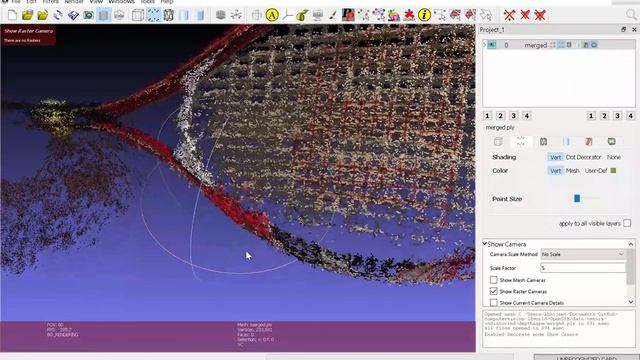The width and height of the screenshot is (640, 360).
Task: Click the New Empty Project icon
Action: point(12,16)
